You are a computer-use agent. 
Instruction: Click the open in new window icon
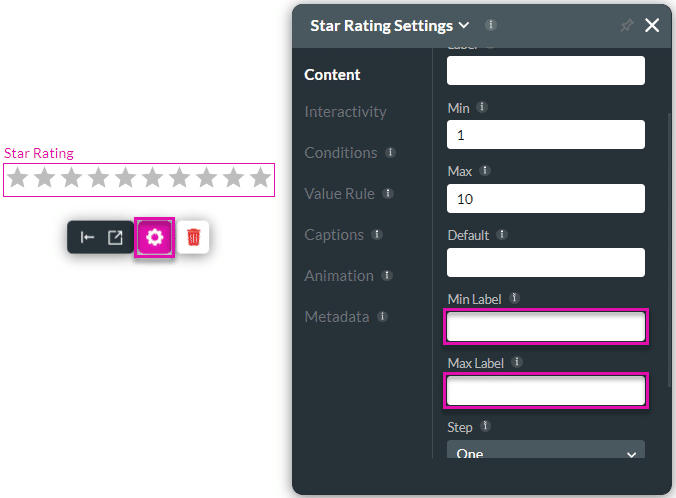(115, 237)
